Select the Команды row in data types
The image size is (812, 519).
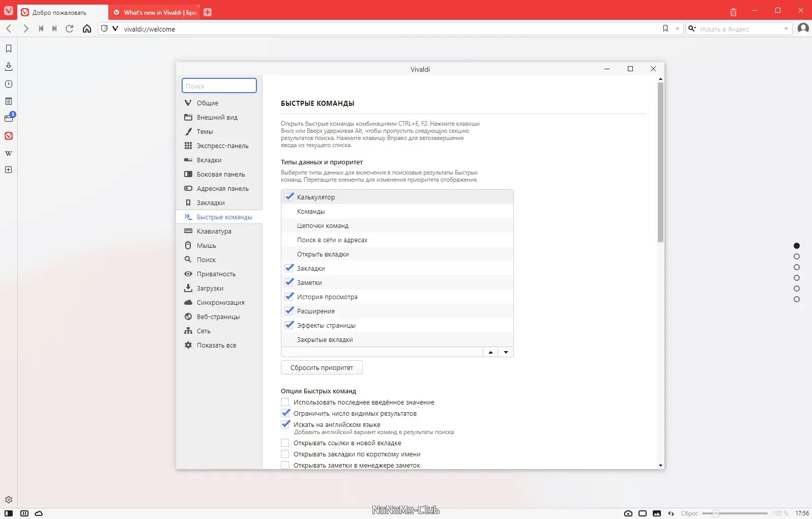[x=397, y=211]
